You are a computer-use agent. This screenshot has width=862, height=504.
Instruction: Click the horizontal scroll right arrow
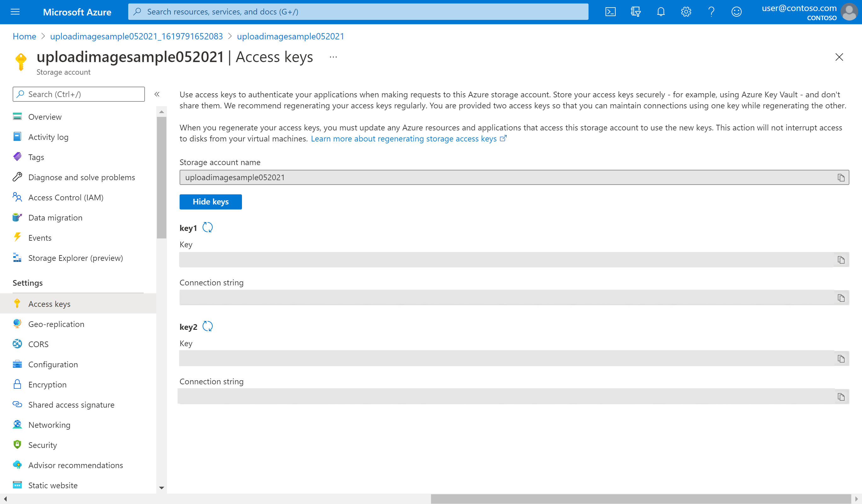tap(856, 499)
